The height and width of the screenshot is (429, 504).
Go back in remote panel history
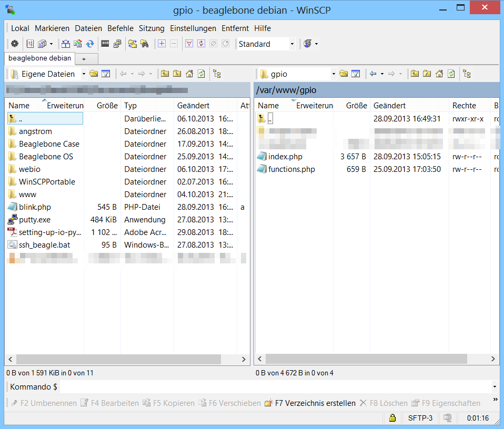click(373, 74)
